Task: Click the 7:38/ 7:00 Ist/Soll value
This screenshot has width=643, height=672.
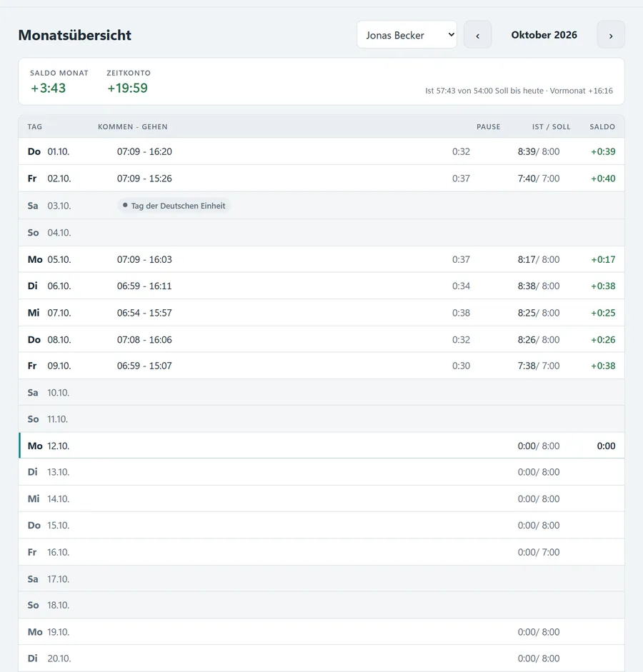Action: tap(539, 366)
